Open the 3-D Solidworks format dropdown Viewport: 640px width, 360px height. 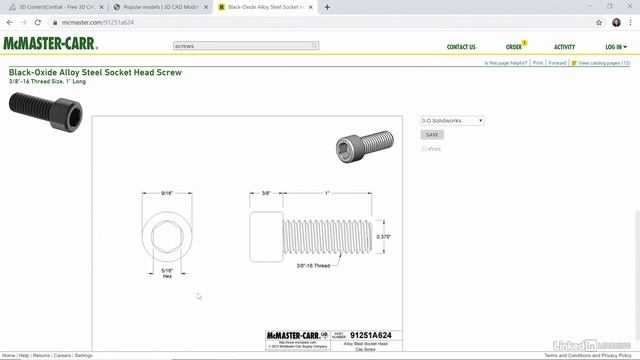(x=452, y=121)
